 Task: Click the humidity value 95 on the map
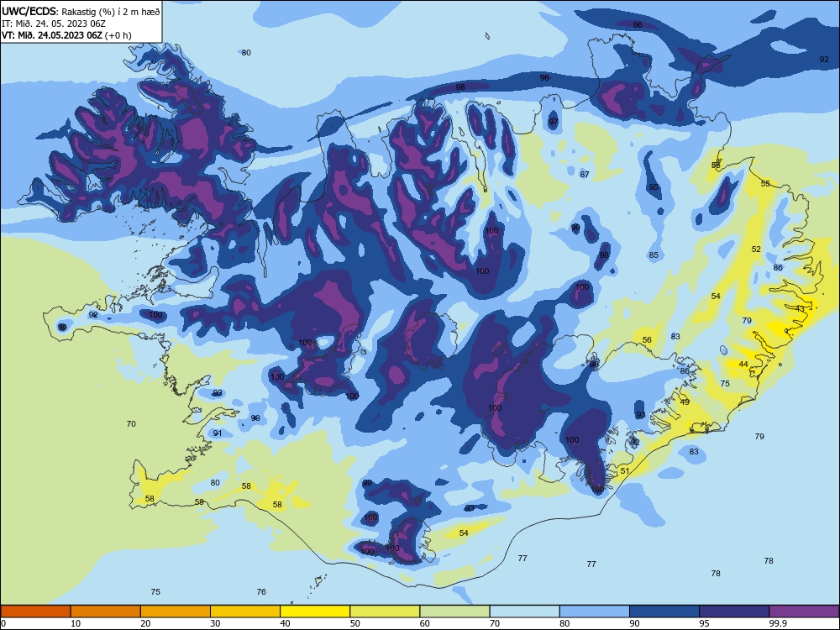coord(654,187)
